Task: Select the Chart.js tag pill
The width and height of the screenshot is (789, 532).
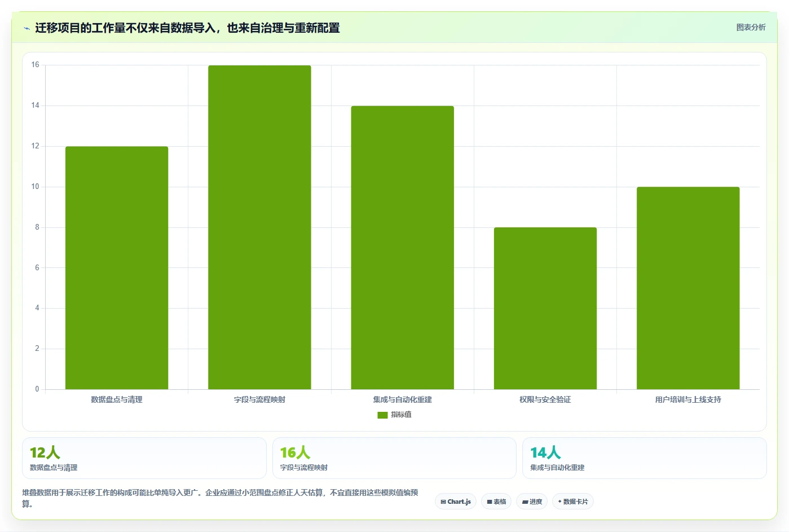Action: click(456, 502)
